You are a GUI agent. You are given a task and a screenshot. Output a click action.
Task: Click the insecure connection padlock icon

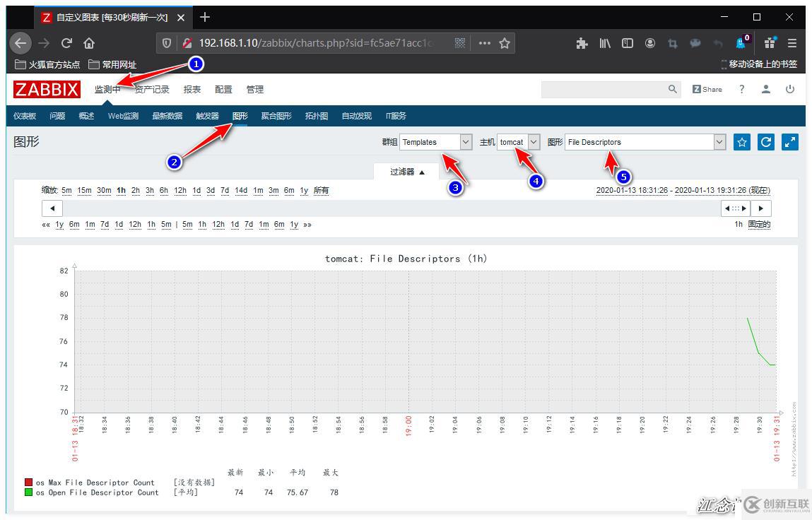tap(187, 43)
